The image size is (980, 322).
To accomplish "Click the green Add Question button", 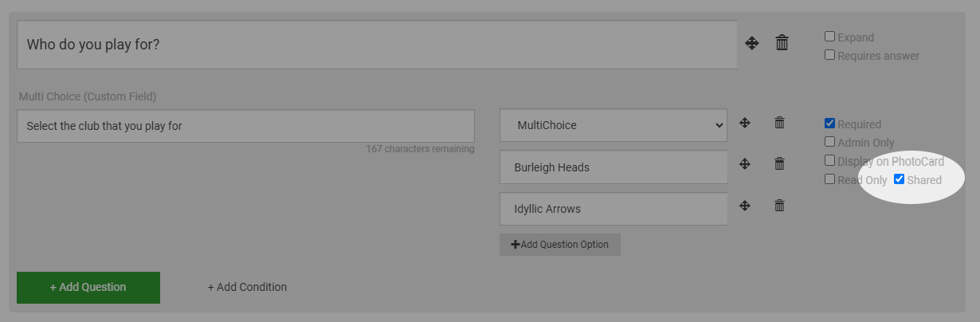I will [88, 287].
